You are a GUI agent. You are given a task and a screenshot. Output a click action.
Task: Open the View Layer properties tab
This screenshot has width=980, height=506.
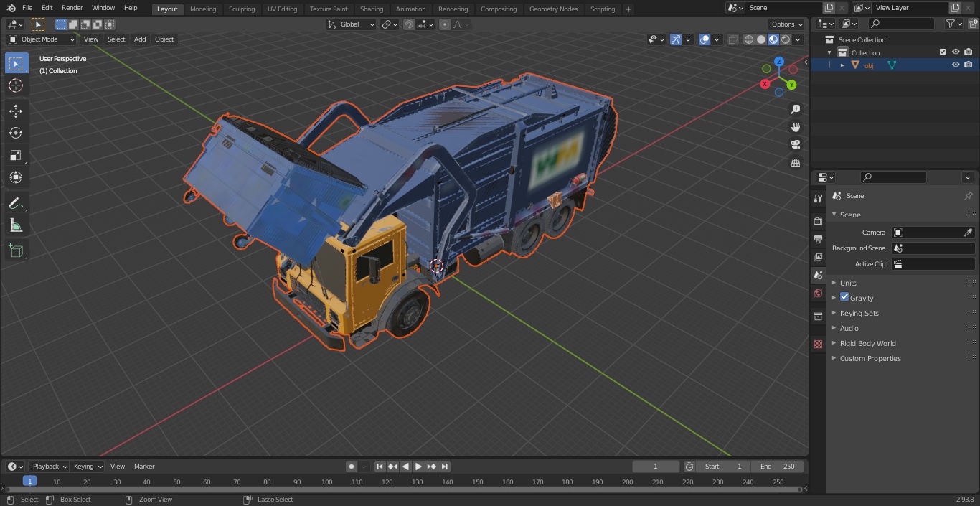(x=818, y=257)
